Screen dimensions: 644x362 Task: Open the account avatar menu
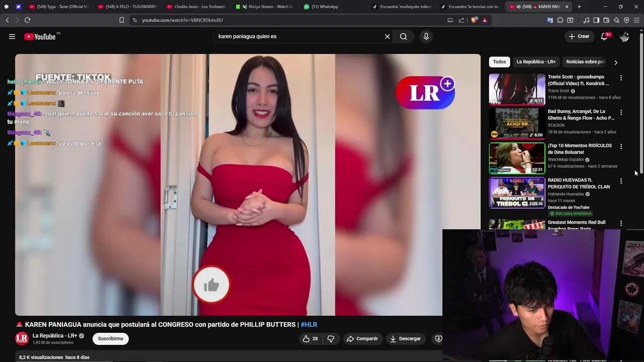point(624,36)
